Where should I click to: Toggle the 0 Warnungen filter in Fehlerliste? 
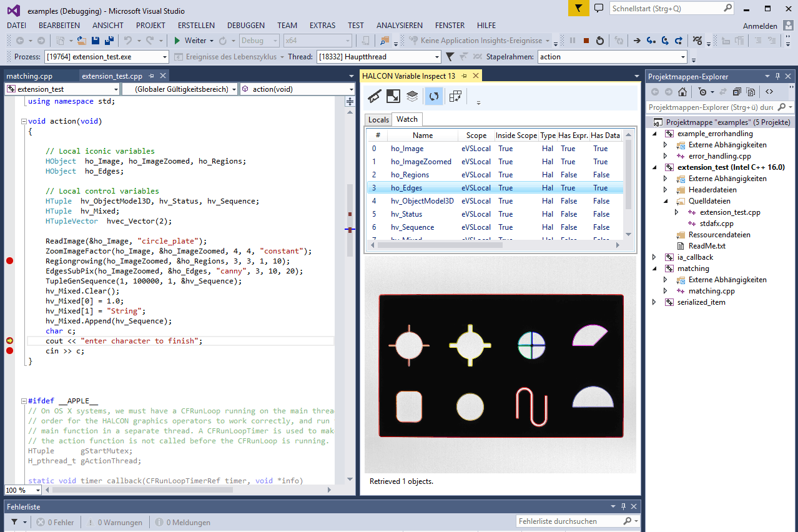click(x=115, y=522)
